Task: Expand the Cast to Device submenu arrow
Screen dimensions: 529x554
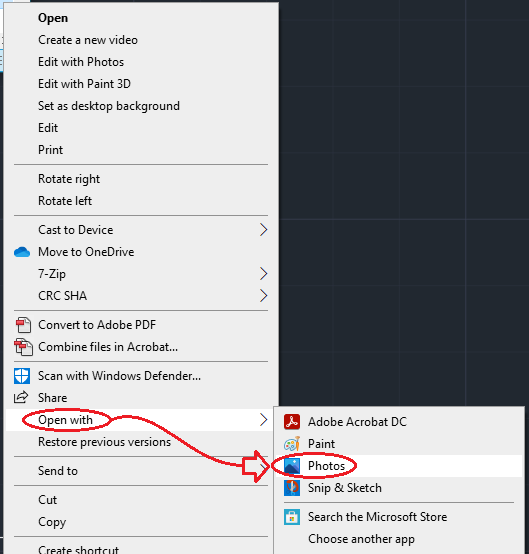Action: click(263, 230)
